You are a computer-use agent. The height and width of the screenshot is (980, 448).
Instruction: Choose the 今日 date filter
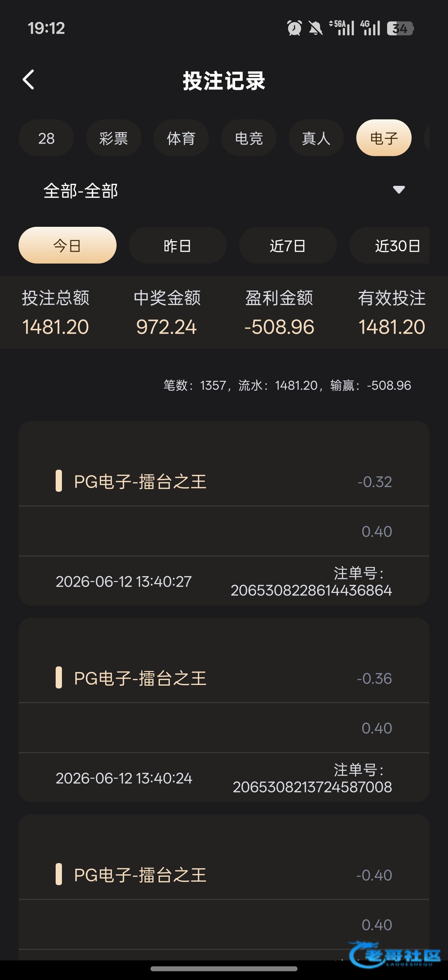click(x=67, y=245)
